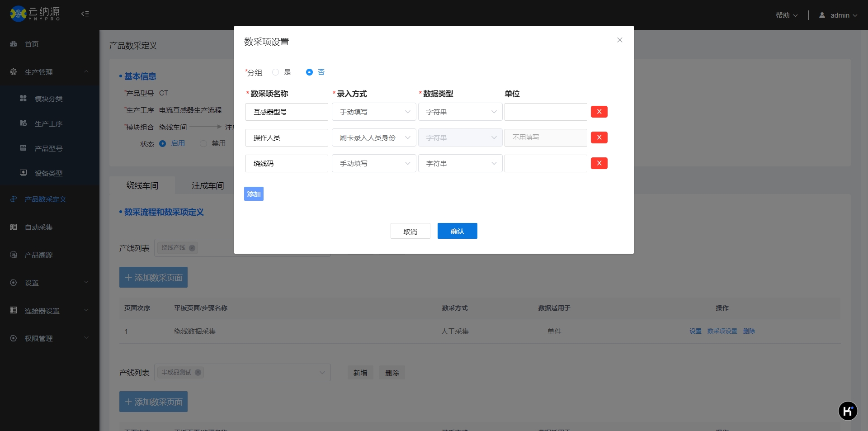Choose the 启用 status radio button
Image resolution: width=868 pixels, height=431 pixels.
pos(163,143)
